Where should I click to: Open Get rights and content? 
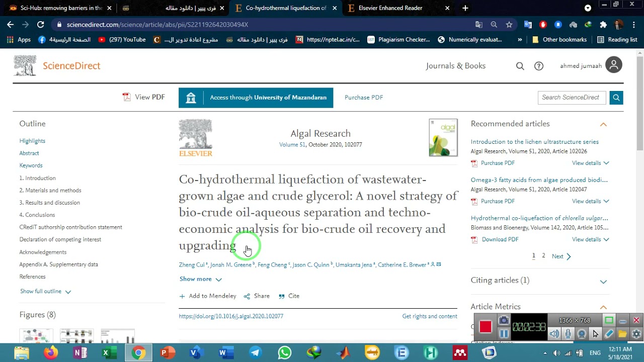click(x=430, y=316)
